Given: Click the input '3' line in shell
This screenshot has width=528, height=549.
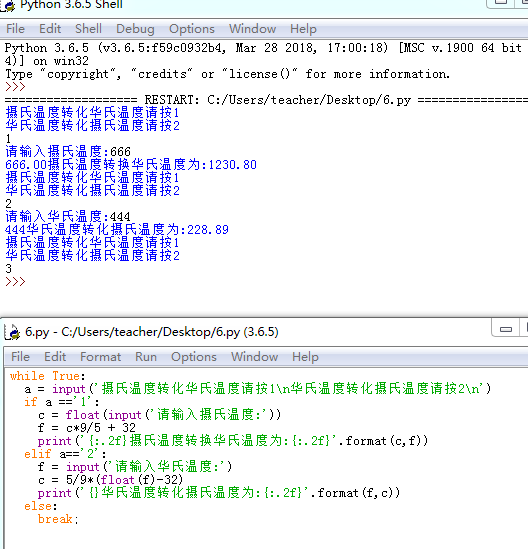Looking at the screenshot, I should tap(8, 269).
